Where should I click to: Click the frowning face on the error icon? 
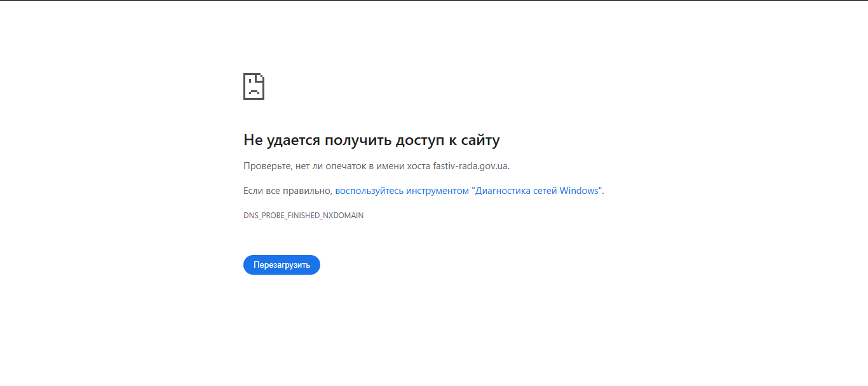pyautogui.click(x=253, y=90)
